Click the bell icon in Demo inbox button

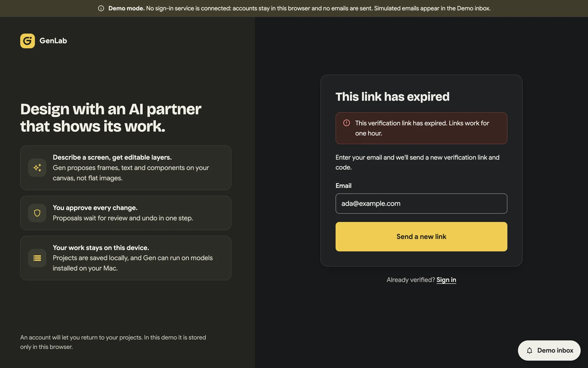point(530,351)
